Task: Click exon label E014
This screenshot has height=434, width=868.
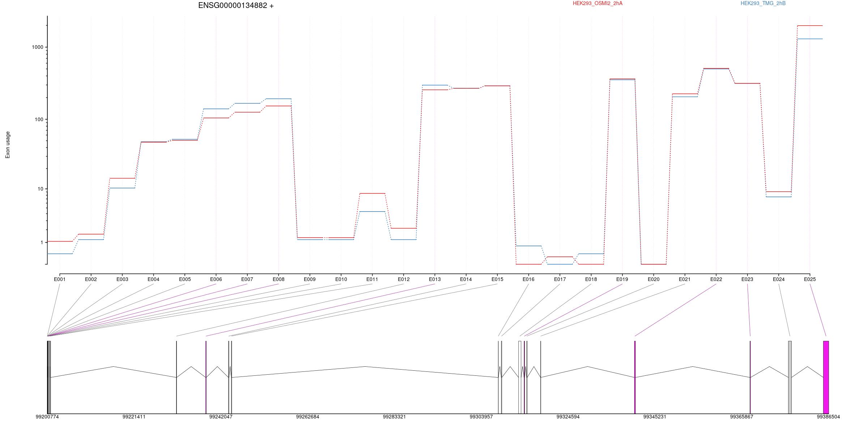Action: (x=466, y=279)
